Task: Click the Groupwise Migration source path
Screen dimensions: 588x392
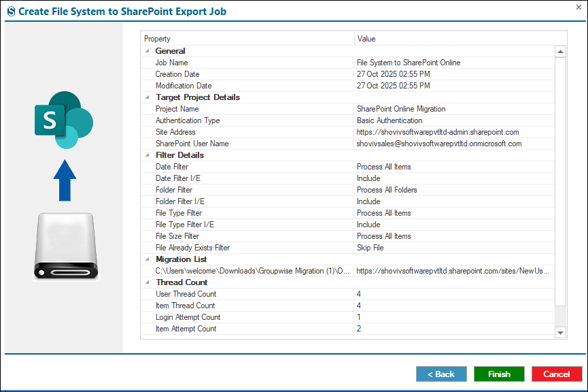Action: (x=252, y=271)
